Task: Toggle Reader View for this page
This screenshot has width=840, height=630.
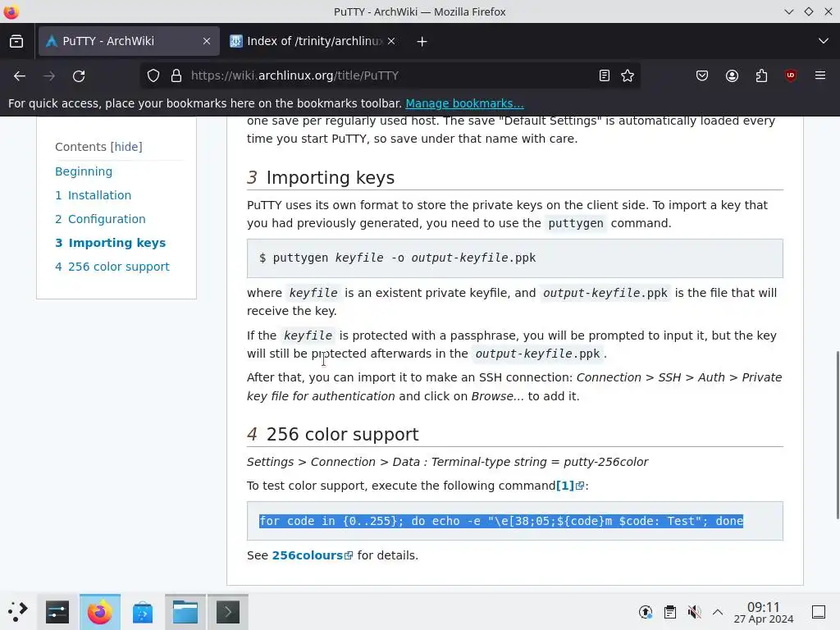Action: tap(605, 76)
